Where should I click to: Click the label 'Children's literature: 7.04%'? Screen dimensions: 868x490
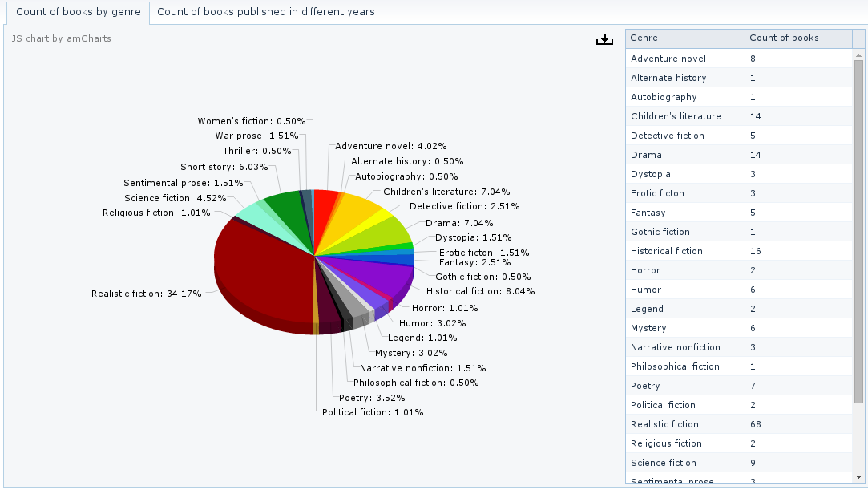[x=446, y=192]
